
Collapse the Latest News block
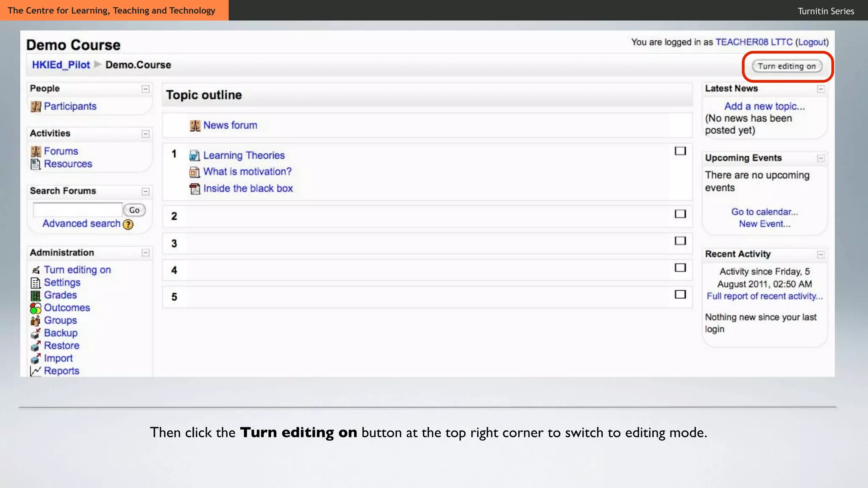pos(821,89)
